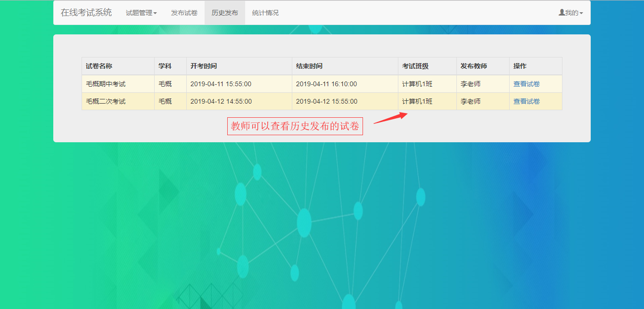
Task: Click the 开考时间 column header
Action: (x=239, y=66)
